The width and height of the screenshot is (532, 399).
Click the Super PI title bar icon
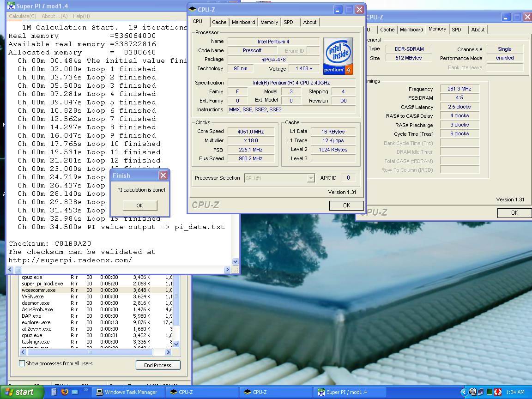click(11, 6)
